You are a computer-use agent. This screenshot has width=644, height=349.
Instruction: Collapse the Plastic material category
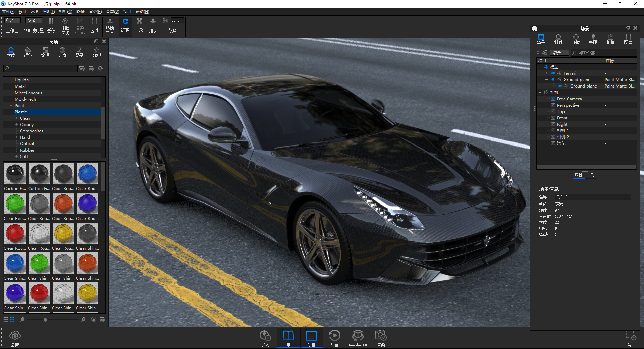11,112
